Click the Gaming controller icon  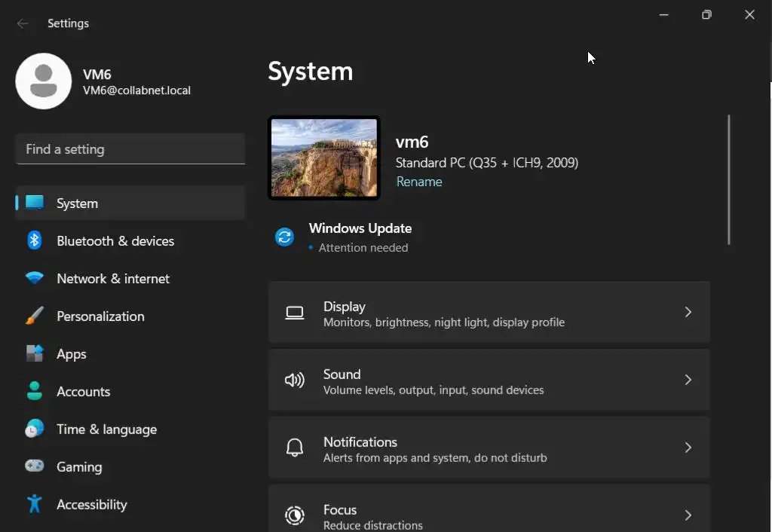point(35,466)
